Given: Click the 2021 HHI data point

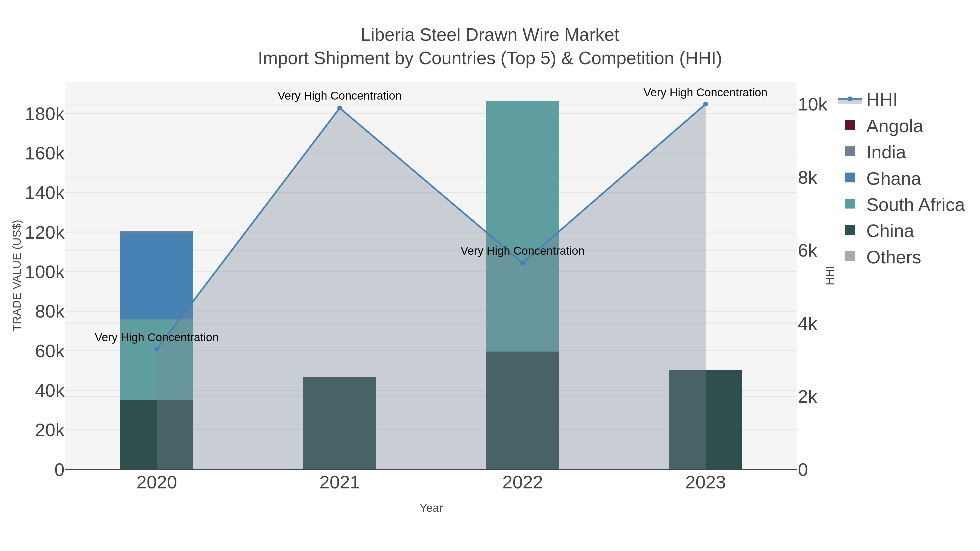Looking at the screenshot, I should pos(340,108).
